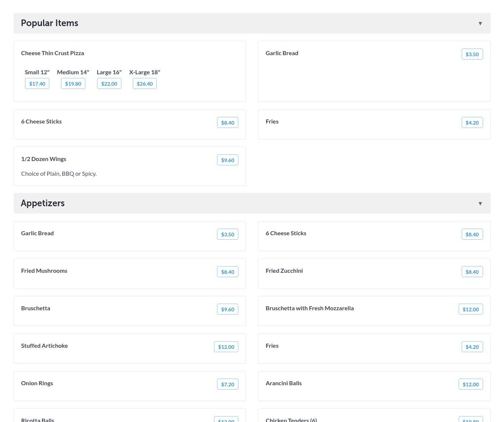Screen dimensions: 504x422
Task: Add Appetizers Garlic Bread $3.50 price
Action: tap(227, 235)
